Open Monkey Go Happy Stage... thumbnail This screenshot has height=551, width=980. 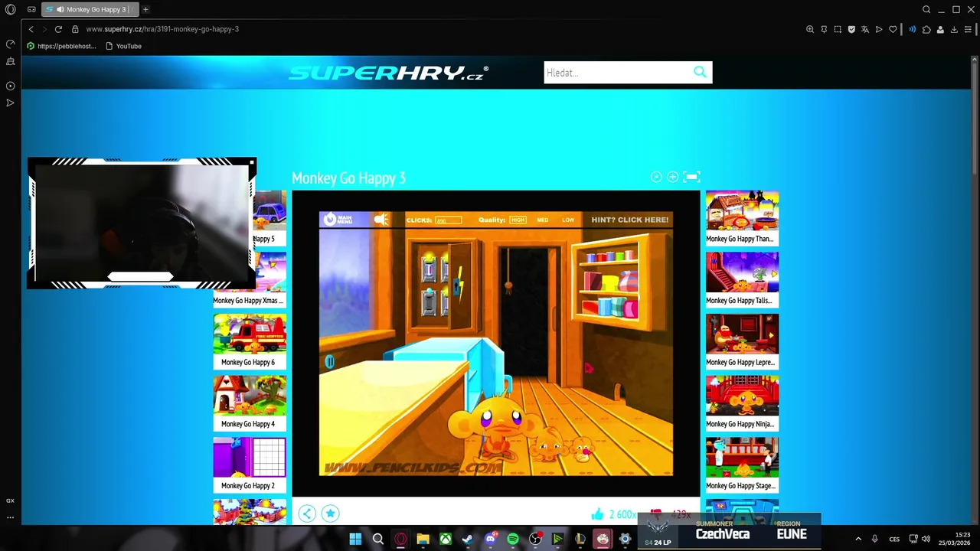click(x=742, y=465)
